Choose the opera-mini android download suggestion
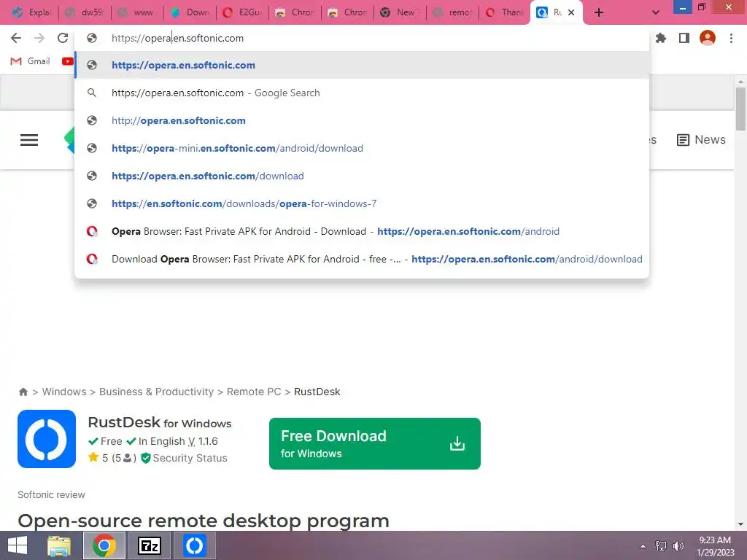Viewport: 747px width, 560px height. point(362,148)
